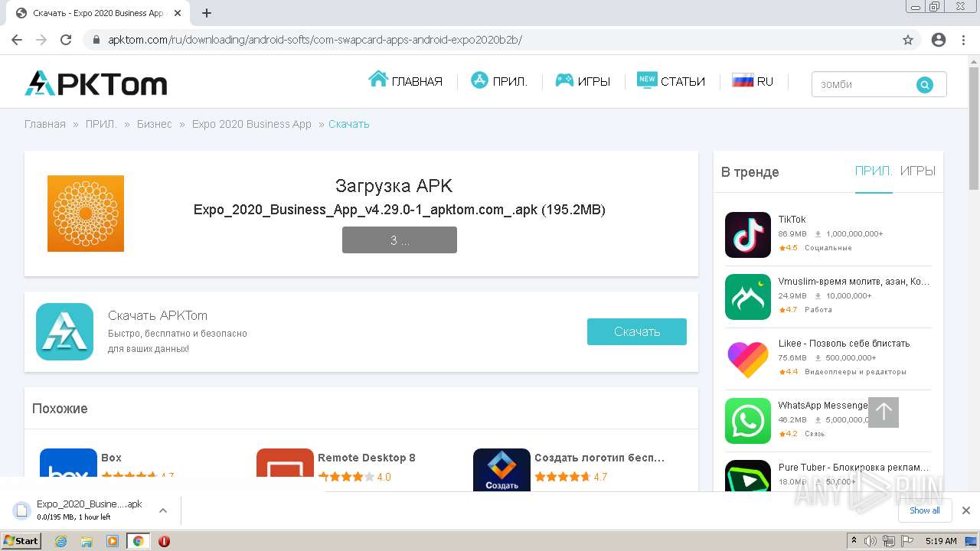Go to Бизнес breadcrumb link
The width and height of the screenshot is (980, 551).
tap(155, 124)
